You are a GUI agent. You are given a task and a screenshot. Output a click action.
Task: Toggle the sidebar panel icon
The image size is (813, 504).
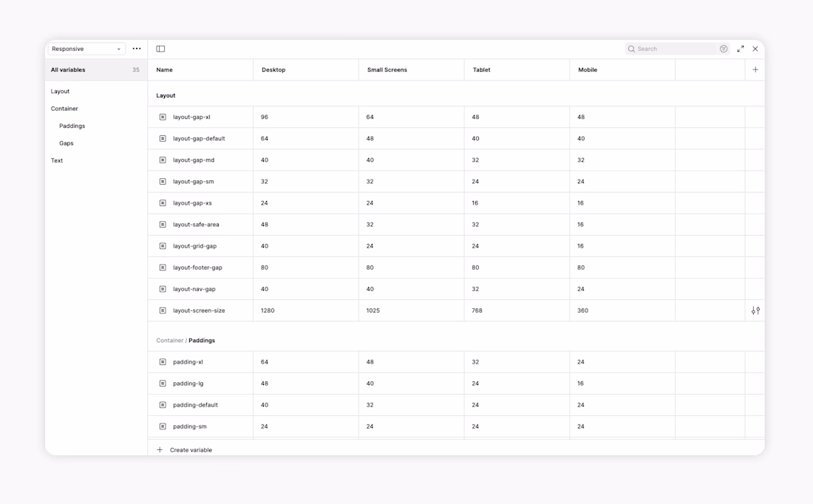[160, 49]
